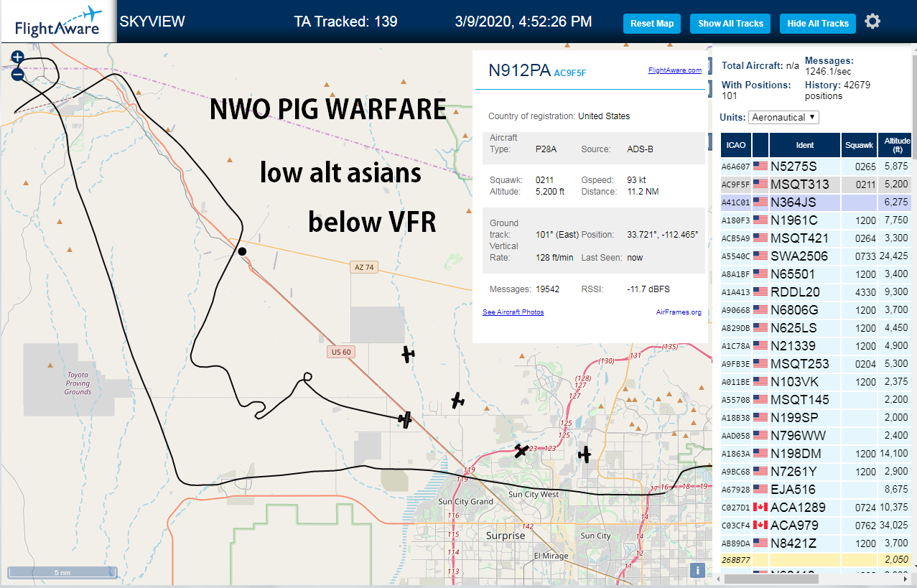The height and width of the screenshot is (588, 917).
Task: Click the FlightAware logo
Action: click(58, 22)
